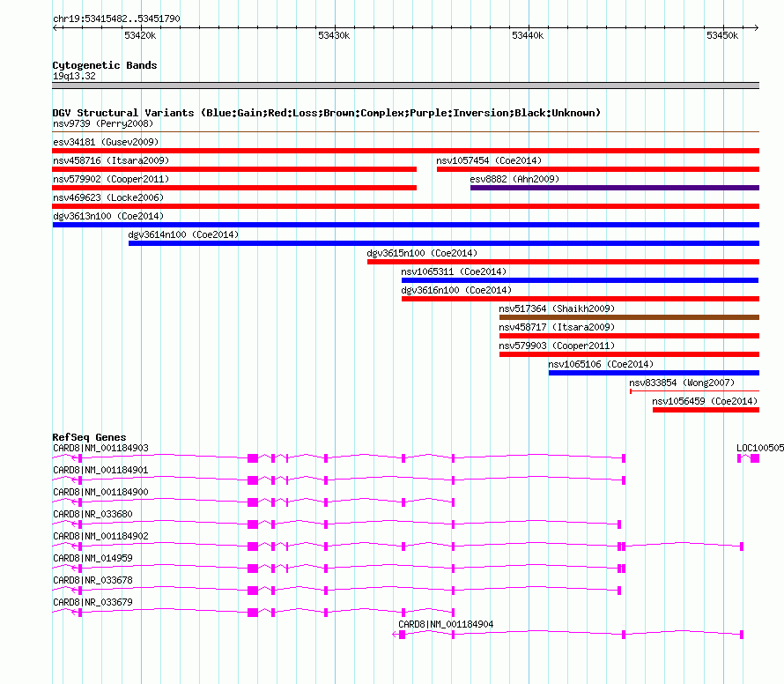Click the DGV Structural Variants track title
This screenshot has height=684, width=784.
pos(326,113)
